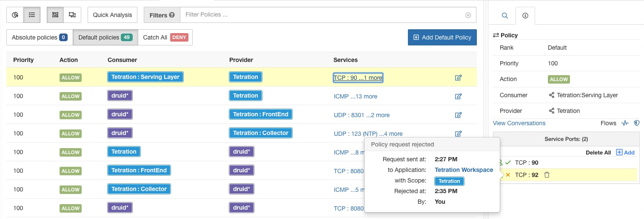The height and width of the screenshot is (219, 644).
Task: Select the approved check next to TCP : 90
Action: (508, 163)
